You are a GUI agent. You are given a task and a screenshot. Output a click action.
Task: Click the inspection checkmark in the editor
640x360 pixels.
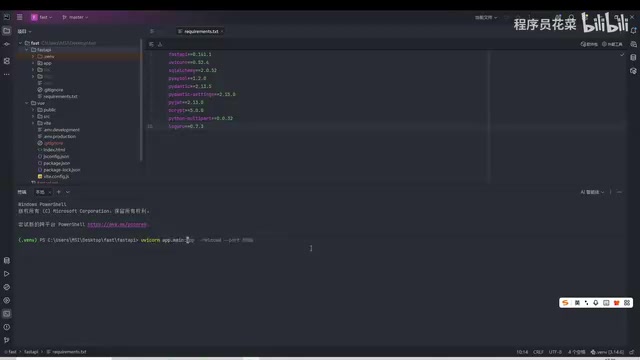[622, 54]
